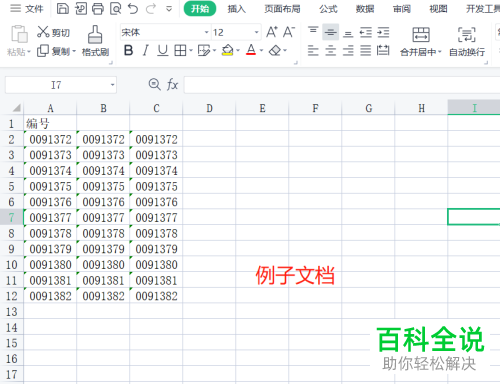Click into the formula bar input
The width and height of the screenshot is (500, 384).
342,85
